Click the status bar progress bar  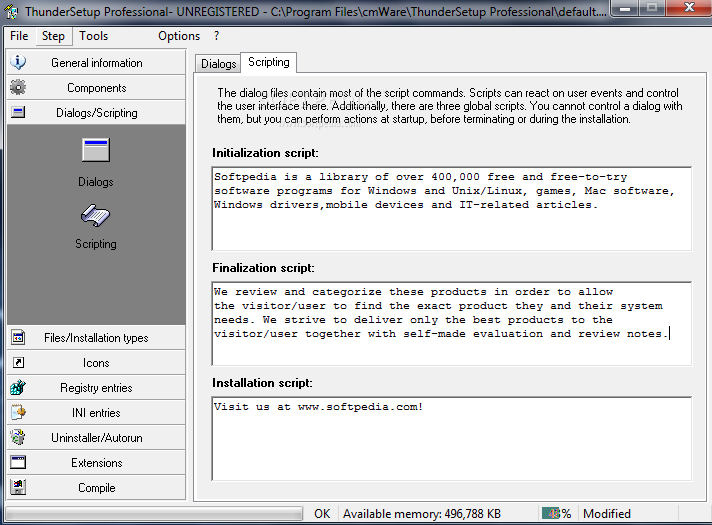click(x=153, y=514)
